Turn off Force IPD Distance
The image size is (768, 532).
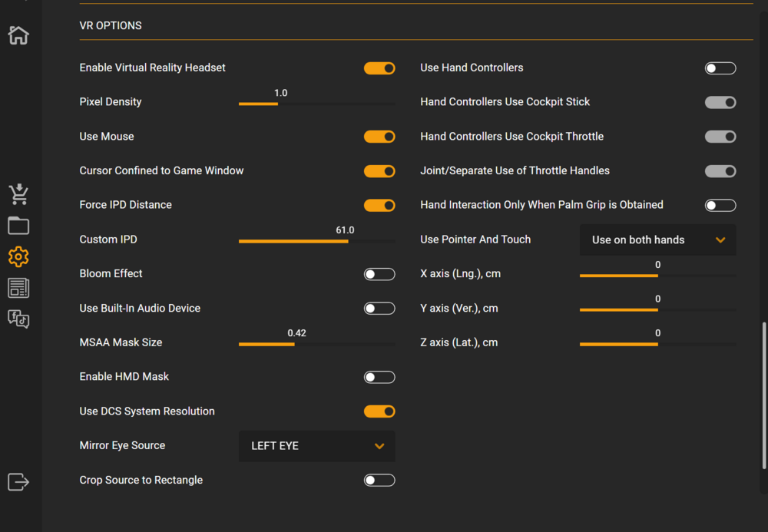(379, 206)
